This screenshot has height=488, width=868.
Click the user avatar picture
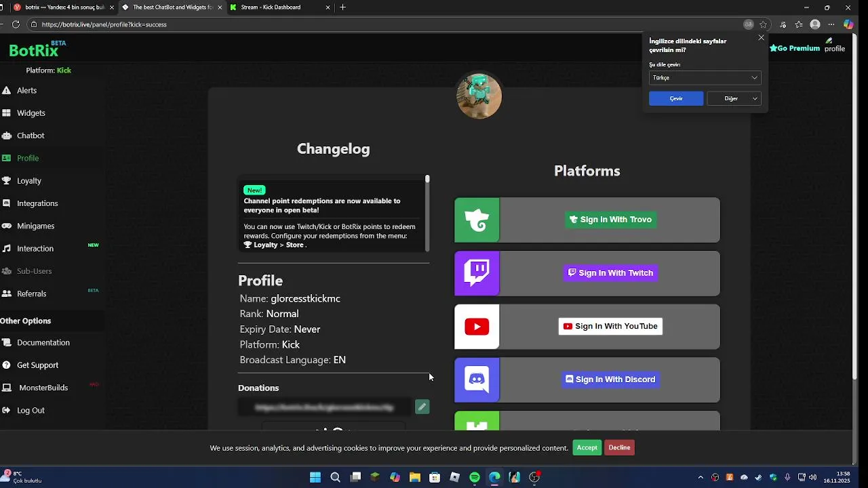479,96
